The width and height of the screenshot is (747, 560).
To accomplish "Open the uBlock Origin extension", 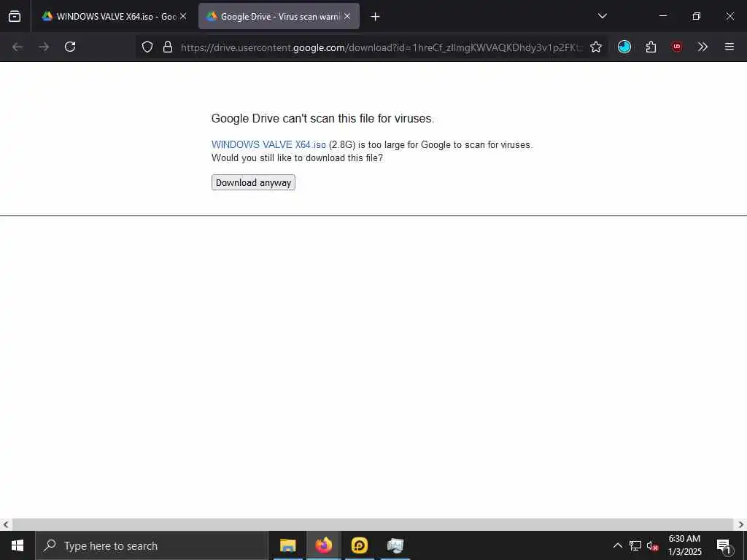I will [677, 47].
